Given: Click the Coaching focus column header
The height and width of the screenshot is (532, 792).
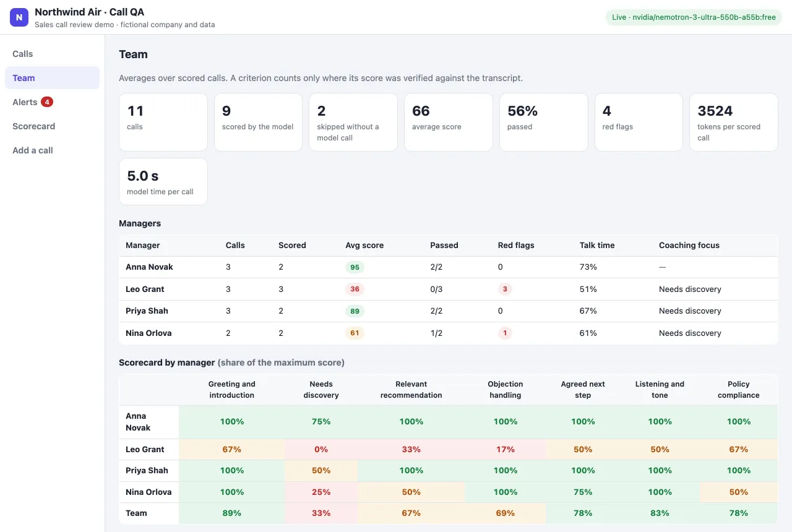Looking at the screenshot, I should point(689,246).
